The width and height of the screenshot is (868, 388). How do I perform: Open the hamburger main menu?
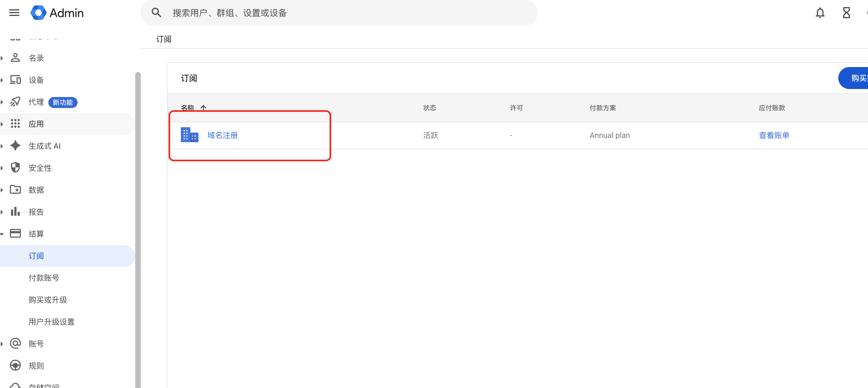pyautogui.click(x=14, y=13)
